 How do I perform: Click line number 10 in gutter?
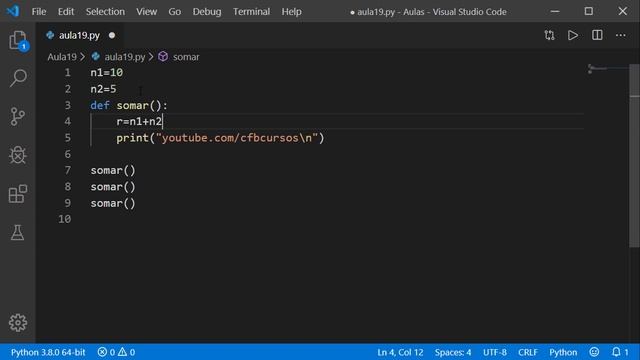(64, 219)
